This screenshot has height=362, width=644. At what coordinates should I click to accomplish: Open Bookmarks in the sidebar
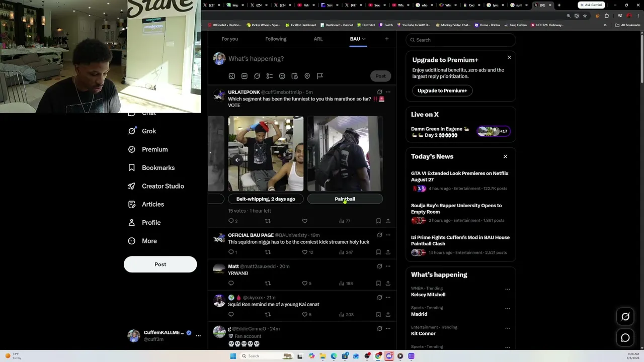pyautogui.click(x=151, y=167)
